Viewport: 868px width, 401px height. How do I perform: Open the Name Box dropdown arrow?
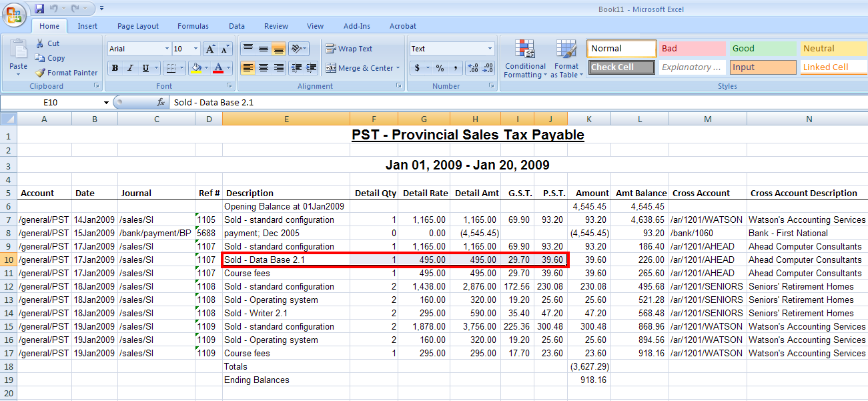coord(106,103)
